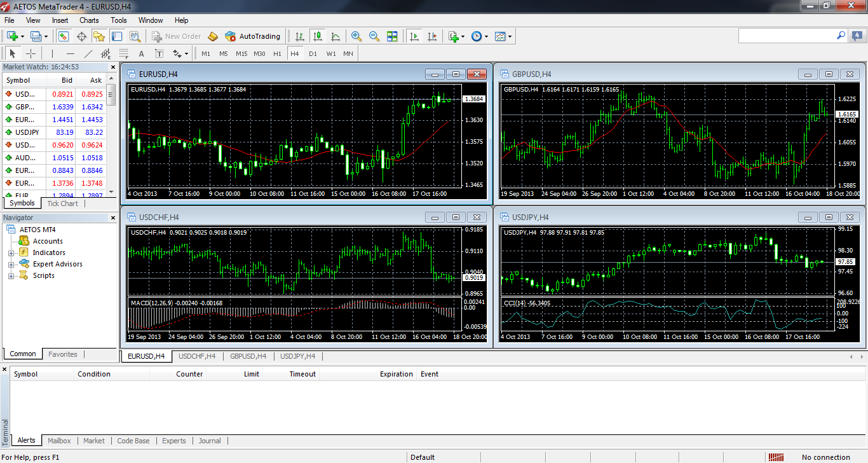
Task: Click the New Order button
Action: pos(175,36)
